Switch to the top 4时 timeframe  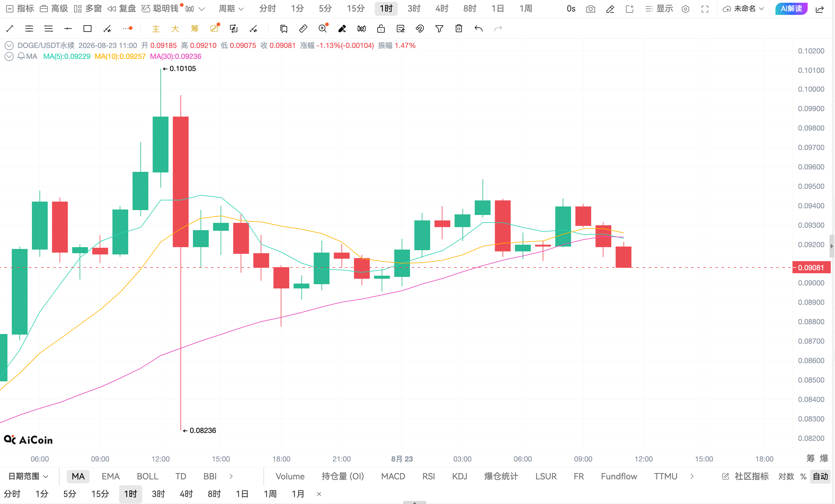[x=442, y=9]
